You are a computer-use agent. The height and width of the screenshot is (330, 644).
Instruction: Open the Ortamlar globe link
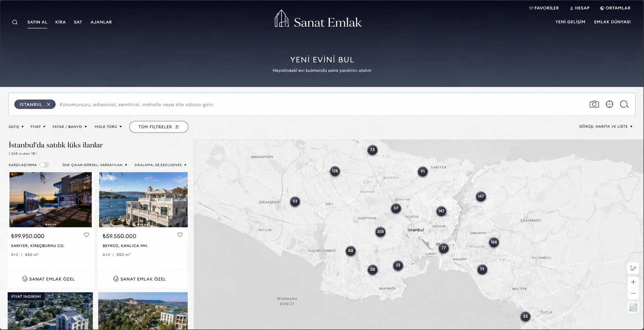pyautogui.click(x=615, y=8)
